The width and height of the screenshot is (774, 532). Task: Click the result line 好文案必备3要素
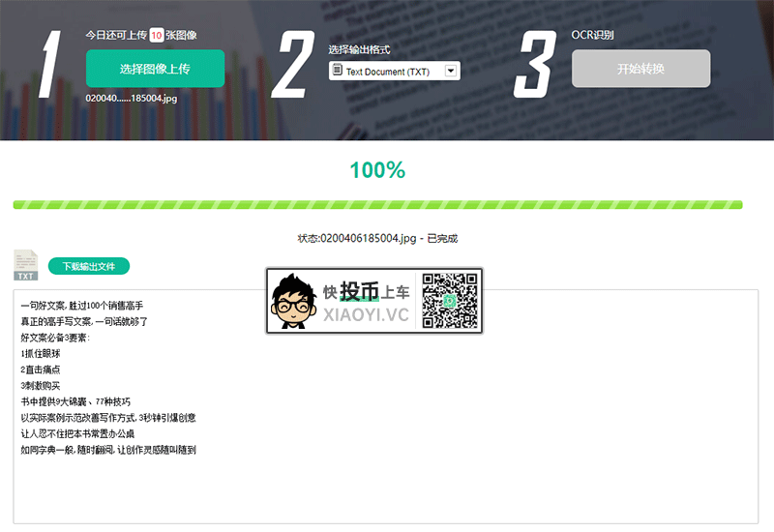55,338
